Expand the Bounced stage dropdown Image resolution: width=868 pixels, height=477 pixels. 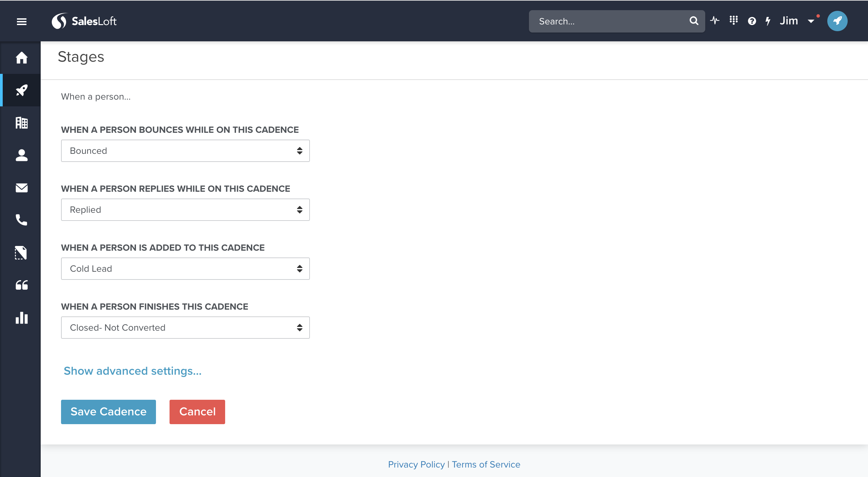click(185, 151)
